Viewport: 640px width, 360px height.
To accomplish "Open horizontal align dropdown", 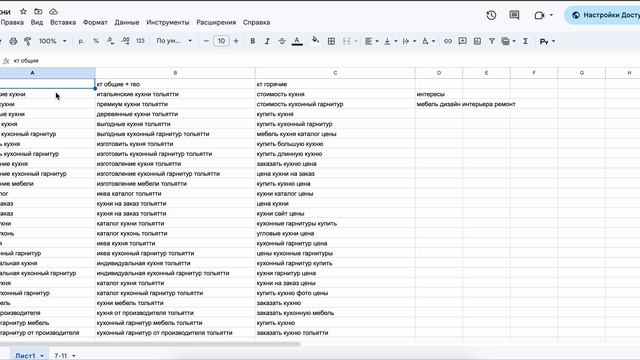I will point(371,41).
